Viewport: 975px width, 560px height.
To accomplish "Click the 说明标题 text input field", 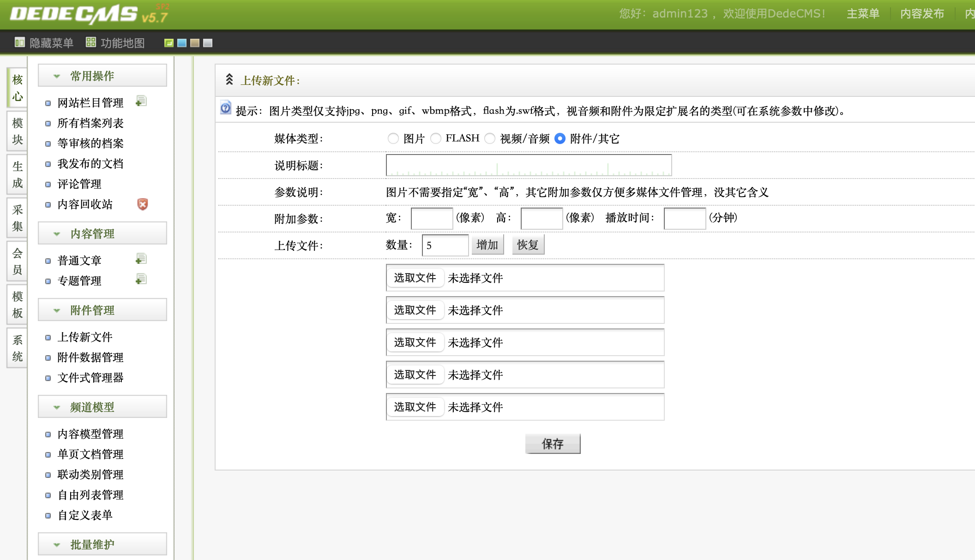I will coord(529,165).
